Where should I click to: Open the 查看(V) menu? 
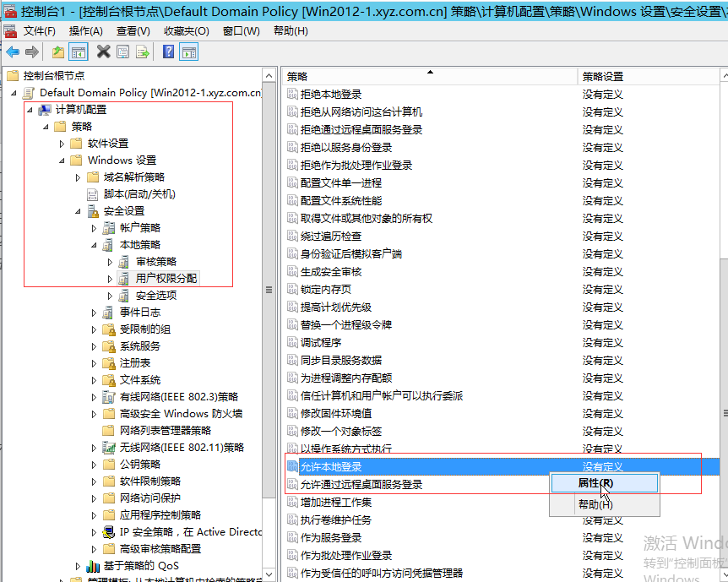click(133, 31)
